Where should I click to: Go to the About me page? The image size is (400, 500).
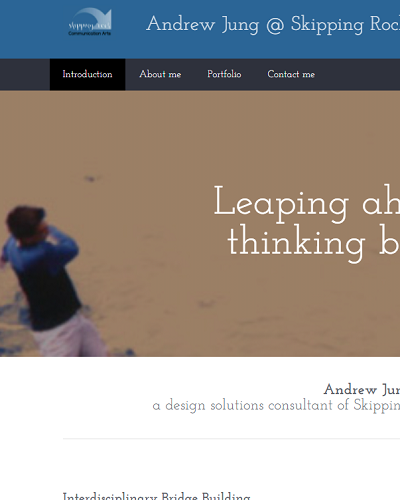(160, 74)
